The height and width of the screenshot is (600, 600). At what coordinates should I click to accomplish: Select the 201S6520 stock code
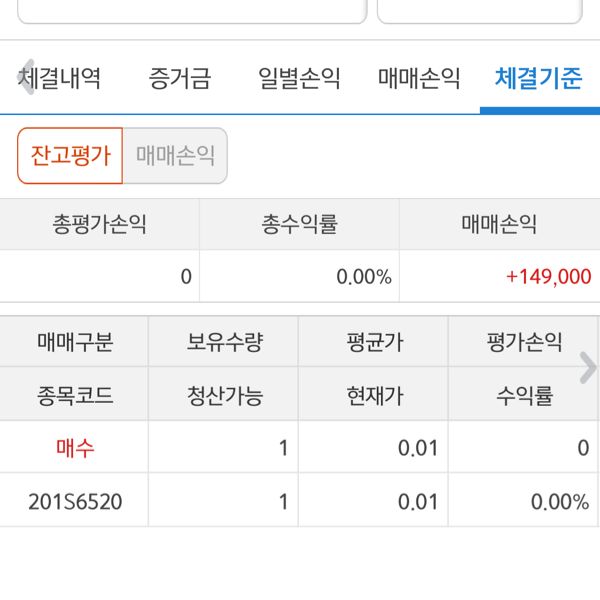(75, 501)
